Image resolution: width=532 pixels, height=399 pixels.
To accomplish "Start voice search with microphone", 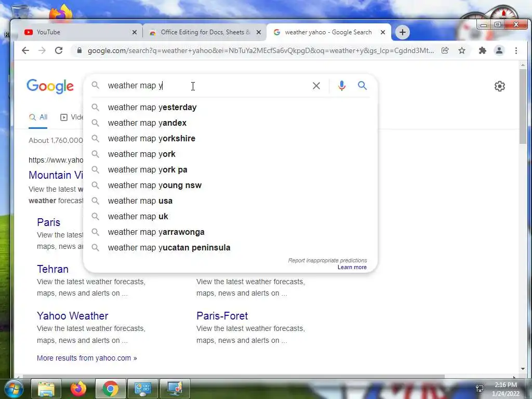I will click(x=342, y=86).
